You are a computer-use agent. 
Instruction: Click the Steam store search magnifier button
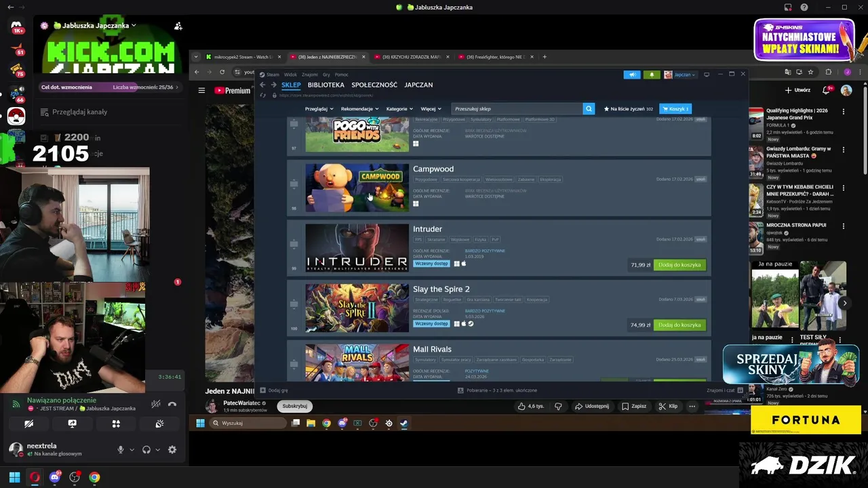(589, 108)
